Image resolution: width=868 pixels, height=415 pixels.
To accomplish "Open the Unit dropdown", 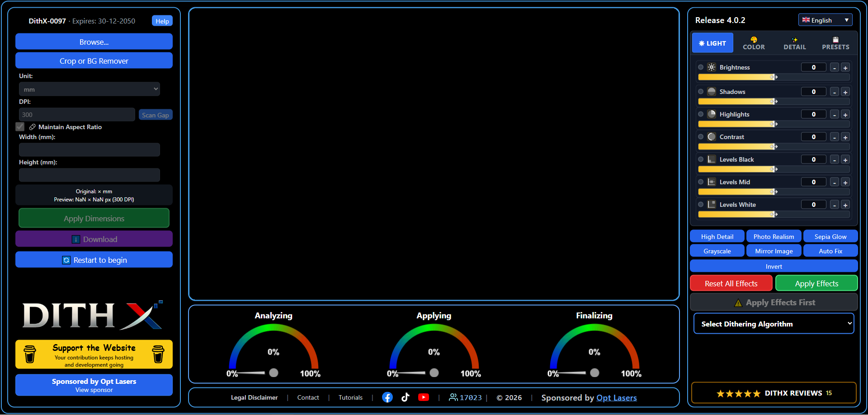I will 89,89.
